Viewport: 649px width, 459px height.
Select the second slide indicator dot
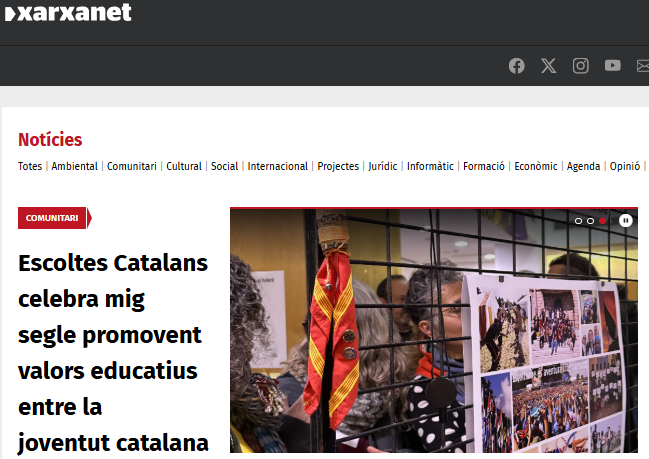(591, 221)
